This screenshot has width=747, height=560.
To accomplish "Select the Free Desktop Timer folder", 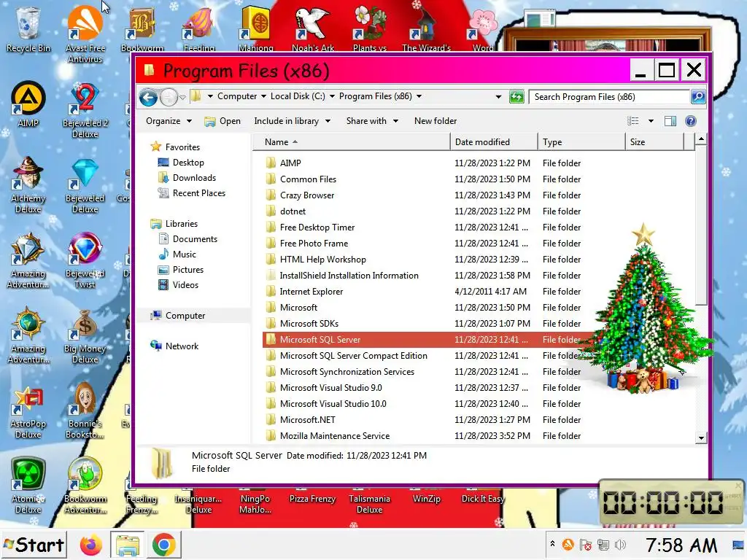I will (x=317, y=227).
